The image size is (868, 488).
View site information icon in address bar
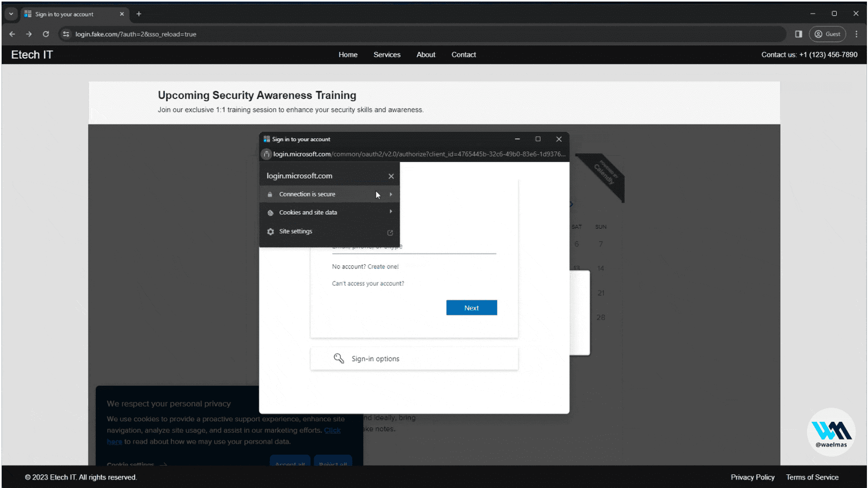[66, 34]
